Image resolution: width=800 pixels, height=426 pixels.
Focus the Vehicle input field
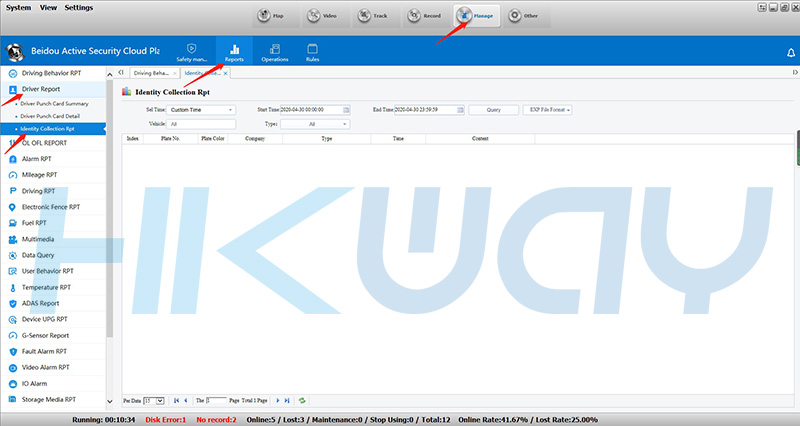click(x=201, y=124)
